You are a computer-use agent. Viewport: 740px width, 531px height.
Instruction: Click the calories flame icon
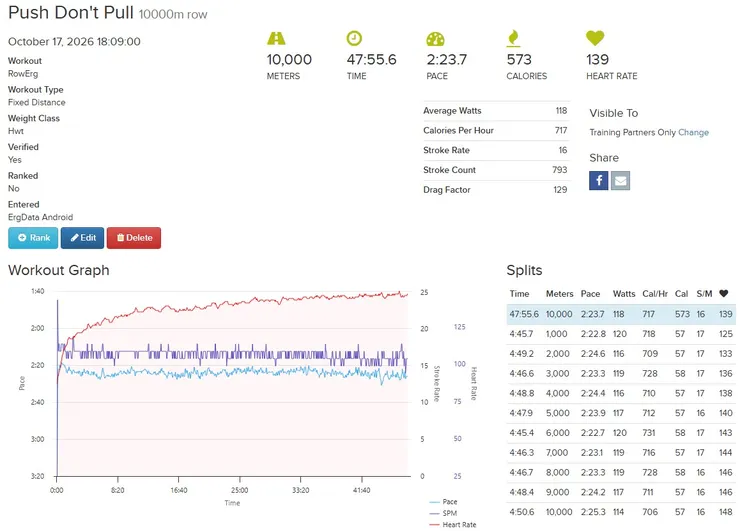[x=513, y=38]
